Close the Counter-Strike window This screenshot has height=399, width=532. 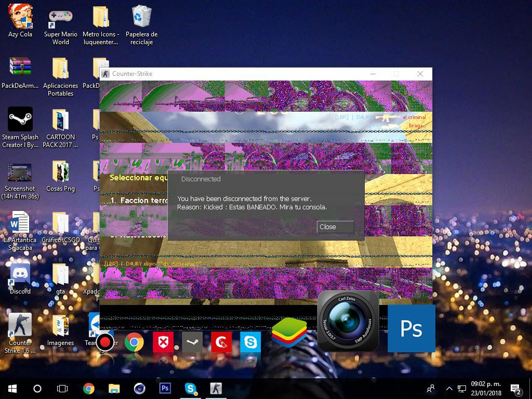tap(420, 74)
